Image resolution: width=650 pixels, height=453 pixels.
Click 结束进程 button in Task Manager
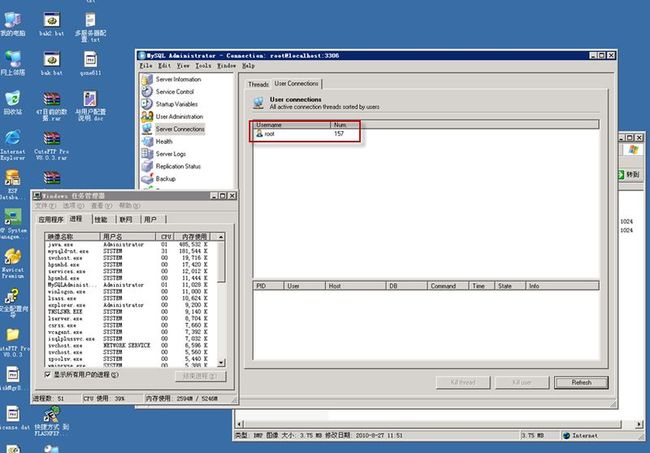(201, 375)
